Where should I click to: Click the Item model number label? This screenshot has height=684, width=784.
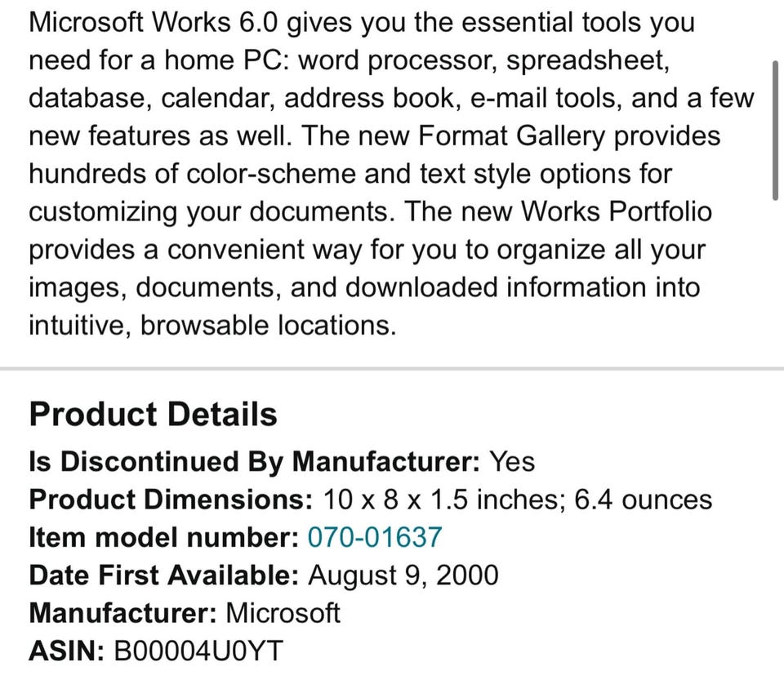coord(163,537)
